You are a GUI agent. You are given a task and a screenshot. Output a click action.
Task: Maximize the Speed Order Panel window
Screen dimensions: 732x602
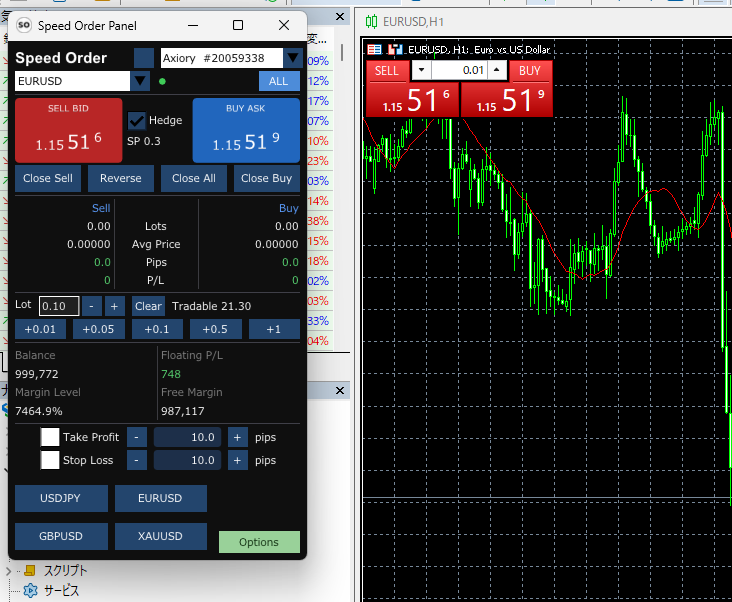click(238, 25)
